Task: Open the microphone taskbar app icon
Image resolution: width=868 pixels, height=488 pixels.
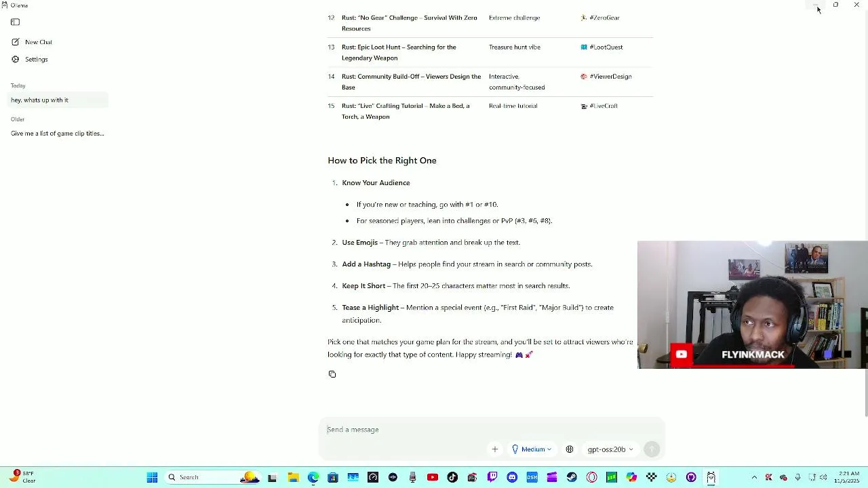Action: point(412,478)
